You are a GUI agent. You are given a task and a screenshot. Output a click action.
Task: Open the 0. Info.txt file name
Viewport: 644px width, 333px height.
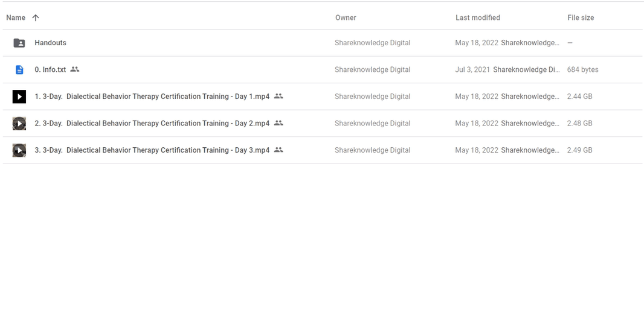tap(50, 70)
